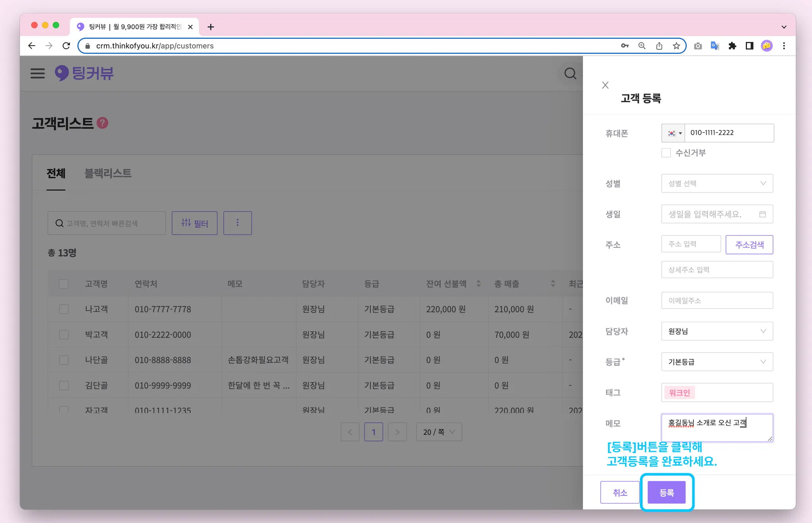Reload the page with refresh icon
Screen dimensions: 812x523
tap(66, 46)
